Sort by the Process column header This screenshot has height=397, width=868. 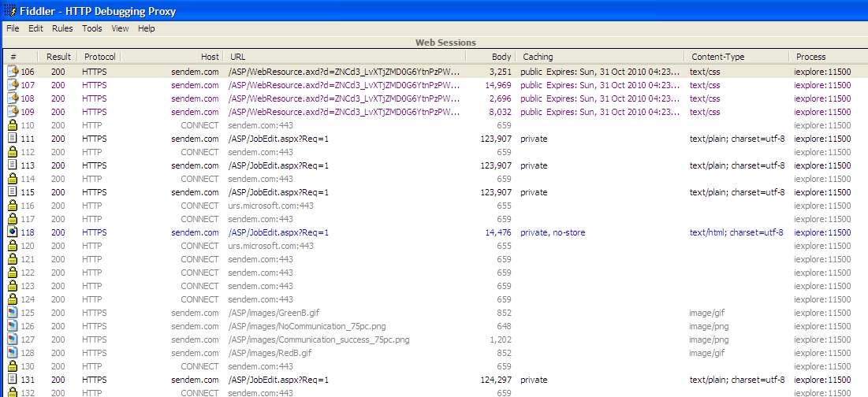coord(829,57)
